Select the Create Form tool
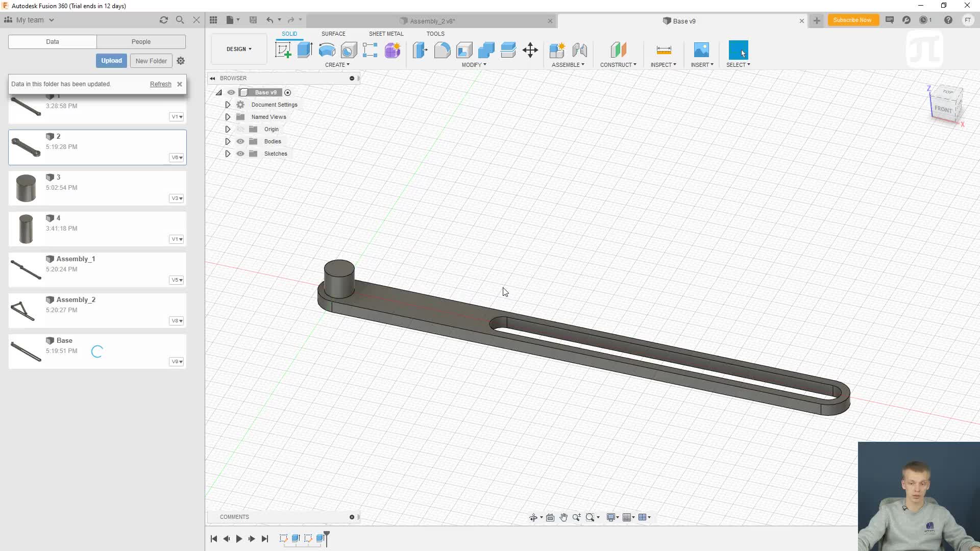Screen dimensions: 980x551 pyautogui.click(x=393, y=50)
